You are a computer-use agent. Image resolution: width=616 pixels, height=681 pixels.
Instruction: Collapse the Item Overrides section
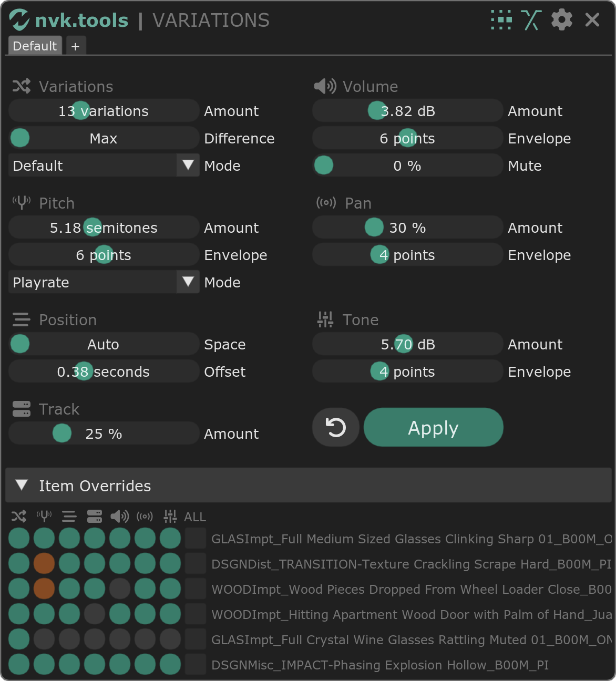[22, 485]
